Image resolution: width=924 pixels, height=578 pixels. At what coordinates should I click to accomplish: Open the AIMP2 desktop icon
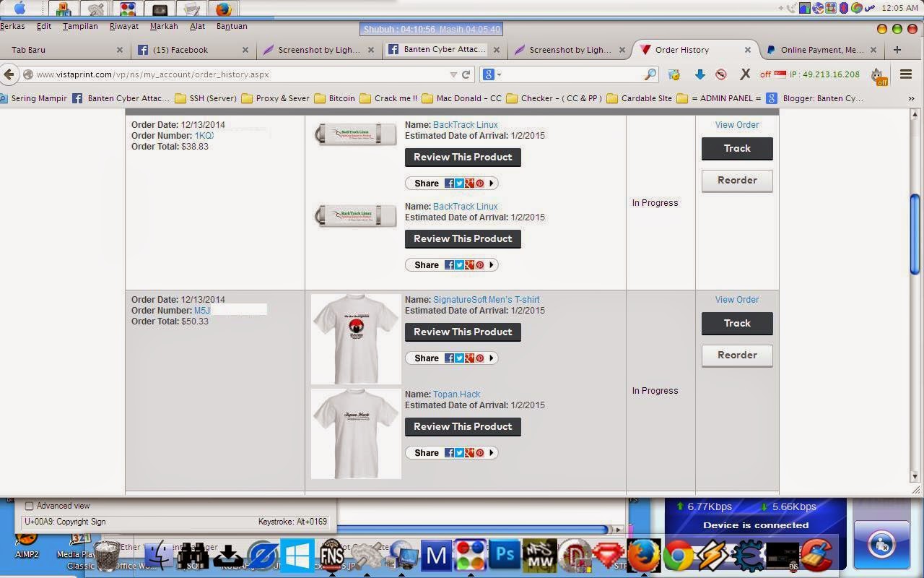coord(27,542)
